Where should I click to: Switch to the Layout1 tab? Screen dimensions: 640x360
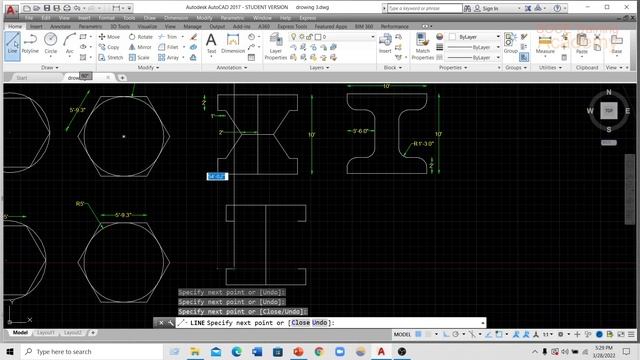[x=45, y=333]
